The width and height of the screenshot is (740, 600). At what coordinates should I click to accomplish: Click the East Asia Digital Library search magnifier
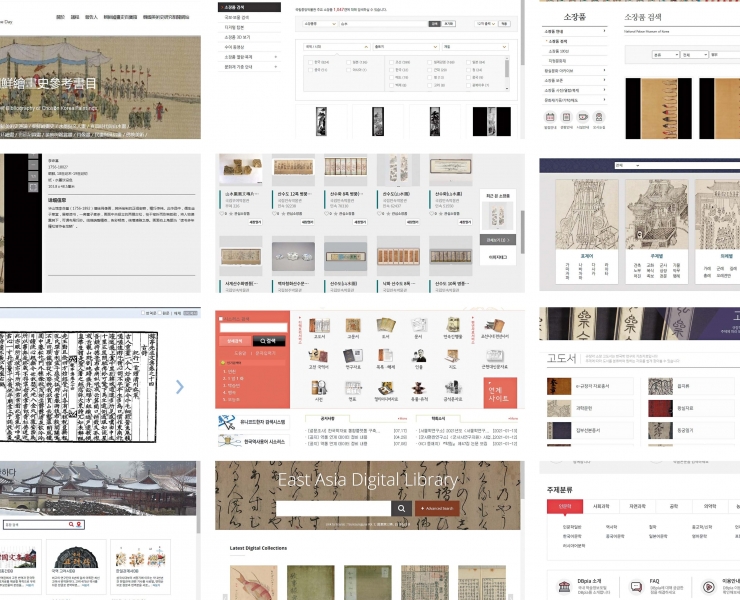point(401,509)
